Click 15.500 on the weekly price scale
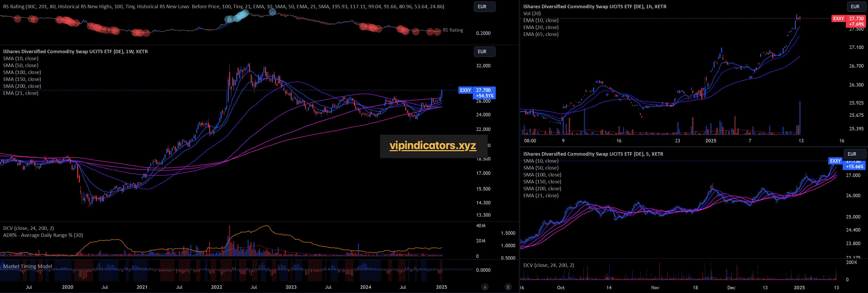Screen dimensions: 868x293 483,189
